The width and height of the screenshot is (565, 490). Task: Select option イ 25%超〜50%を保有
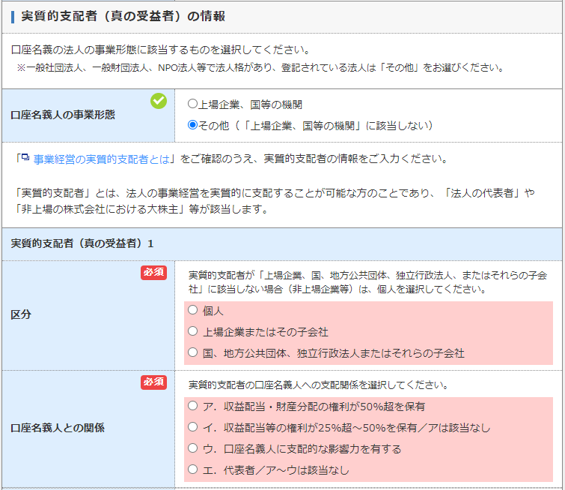point(193,427)
